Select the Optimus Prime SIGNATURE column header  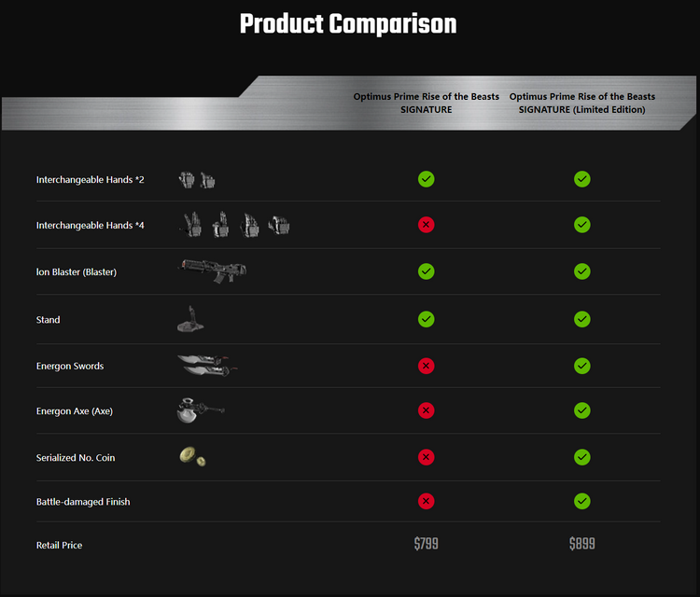pyautogui.click(x=426, y=103)
